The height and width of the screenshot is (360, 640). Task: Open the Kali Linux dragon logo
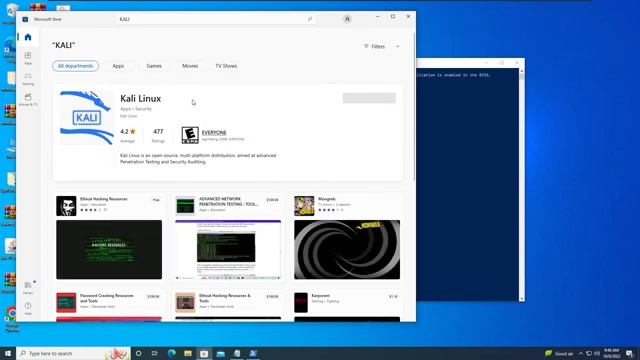pos(87,118)
